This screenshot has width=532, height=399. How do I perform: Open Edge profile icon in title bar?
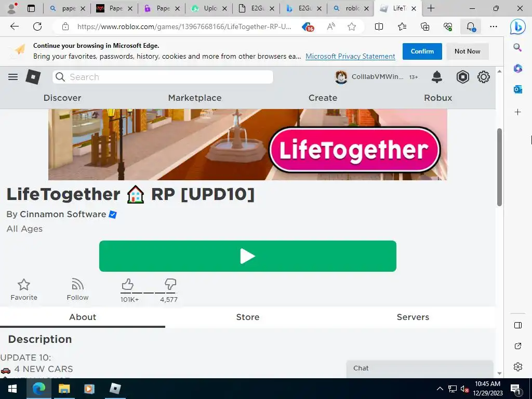(12, 8)
